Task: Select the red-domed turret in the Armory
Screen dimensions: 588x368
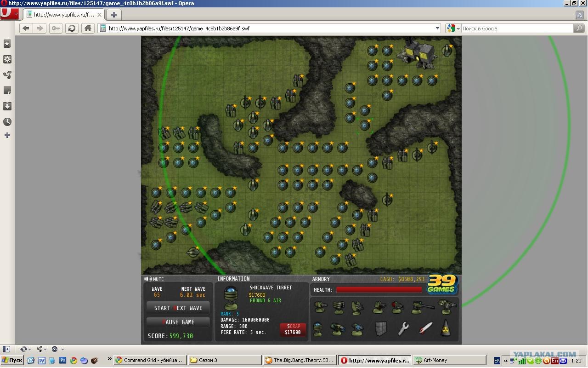Action: tap(397, 307)
